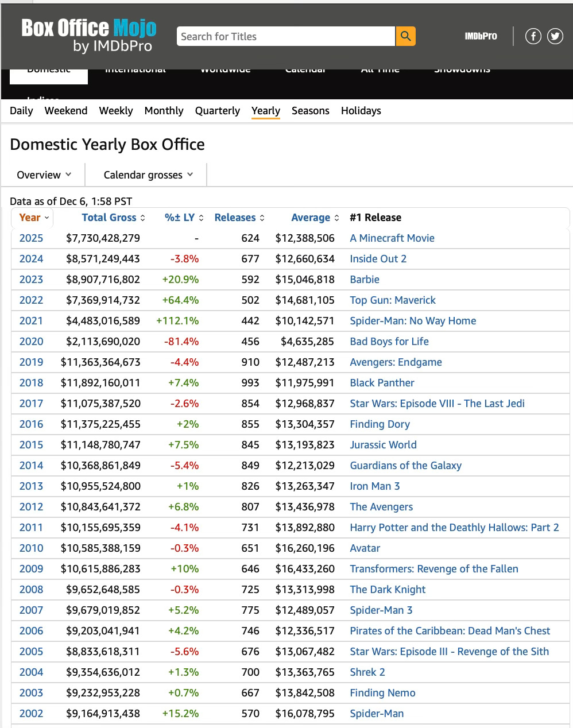Open the 2002 Spider-Man release link
The height and width of the screenshot is (728, 573).
[377, 714]
